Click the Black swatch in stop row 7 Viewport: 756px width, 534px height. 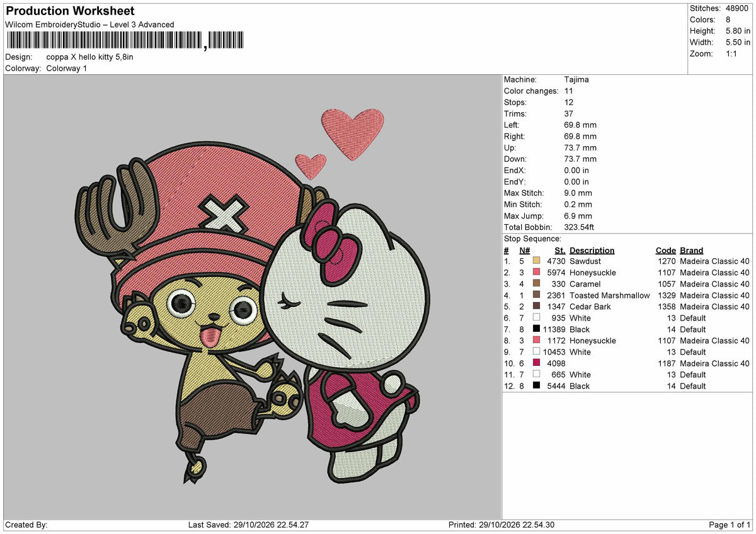(x=536, y=329)
